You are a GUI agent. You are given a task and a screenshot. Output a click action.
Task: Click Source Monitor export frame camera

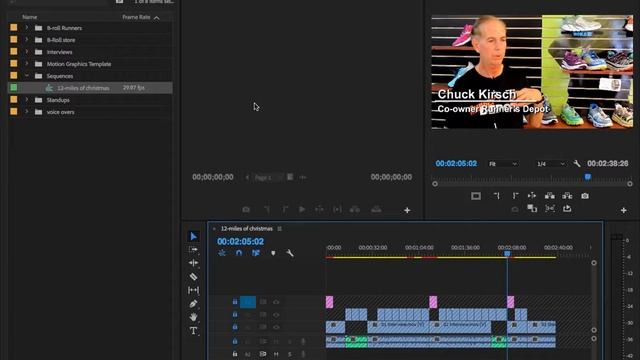pyautogui.click(x=246, y=209)
